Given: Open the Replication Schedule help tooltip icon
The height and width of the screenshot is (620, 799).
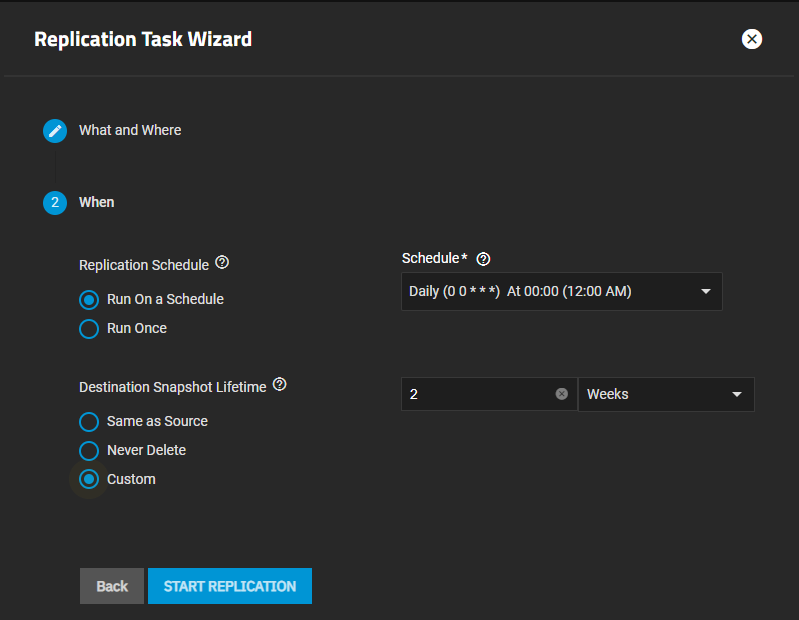Looking at the screenshot, I should [x=222, y=263].
